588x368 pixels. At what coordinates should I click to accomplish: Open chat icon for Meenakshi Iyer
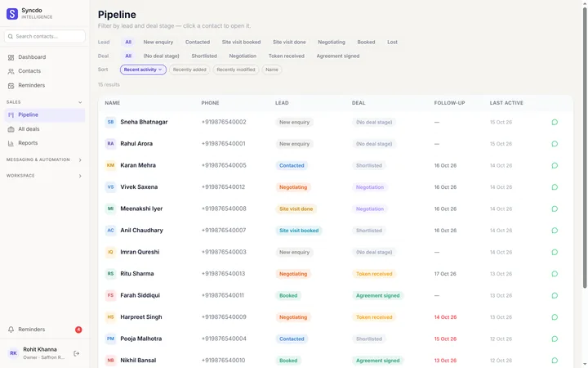pos(555,209)
